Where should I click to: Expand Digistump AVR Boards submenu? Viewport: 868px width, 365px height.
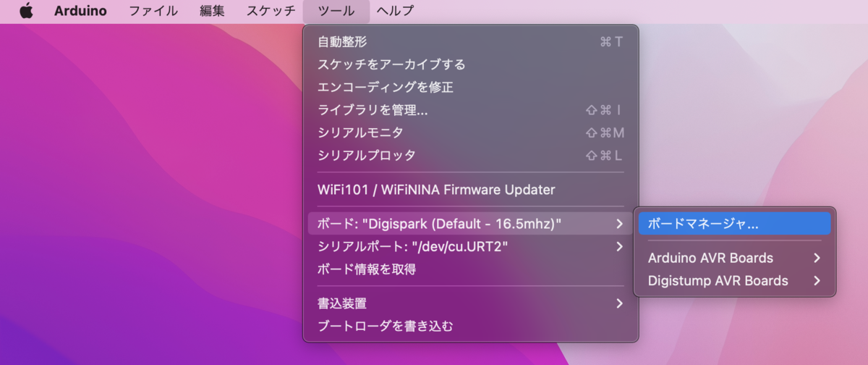[735, 280]
